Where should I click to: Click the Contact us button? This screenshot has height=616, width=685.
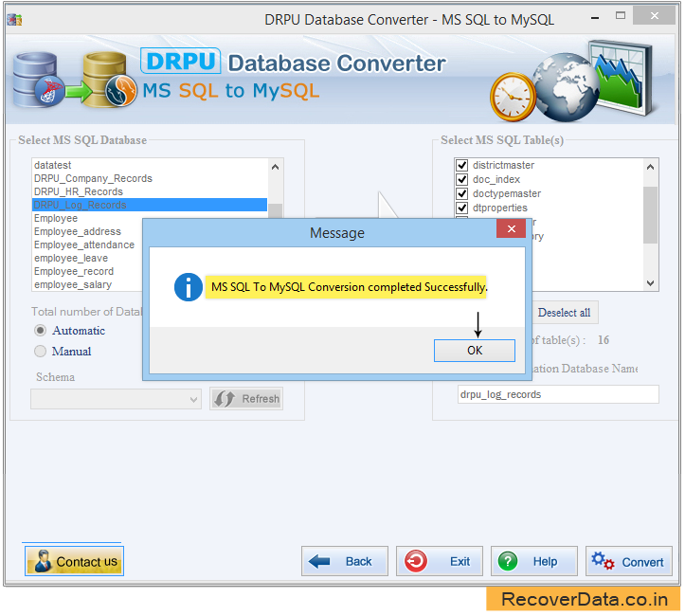[74, 561]
